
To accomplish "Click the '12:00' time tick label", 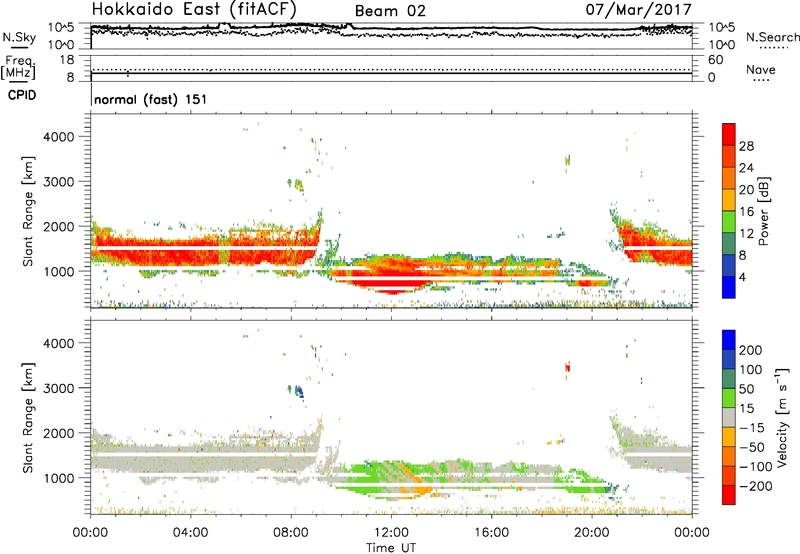I will coord(391,533).
